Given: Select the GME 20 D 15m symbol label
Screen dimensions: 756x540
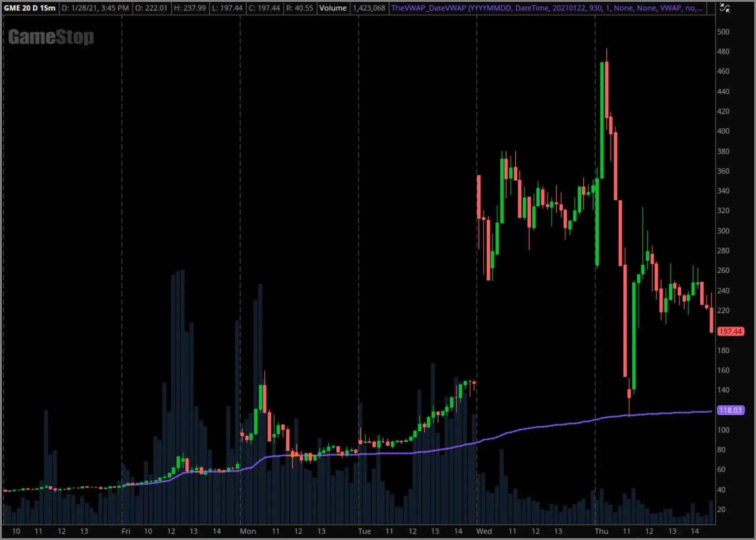Looking at the screenshot, I should (x=30, y=8).
